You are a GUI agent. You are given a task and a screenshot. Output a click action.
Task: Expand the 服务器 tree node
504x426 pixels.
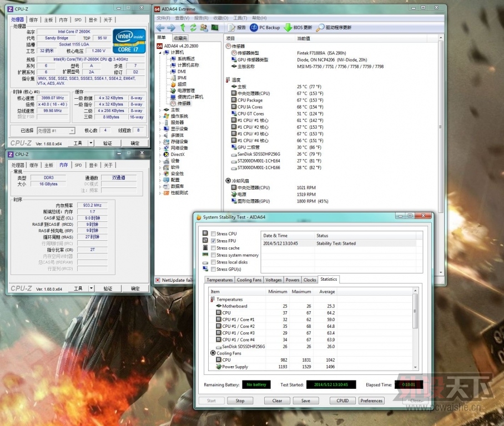(x=160, y=123)
